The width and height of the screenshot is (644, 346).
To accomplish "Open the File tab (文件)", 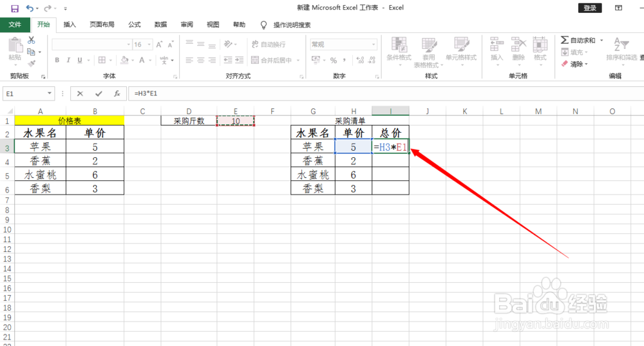I will click(x=15, y=24).
